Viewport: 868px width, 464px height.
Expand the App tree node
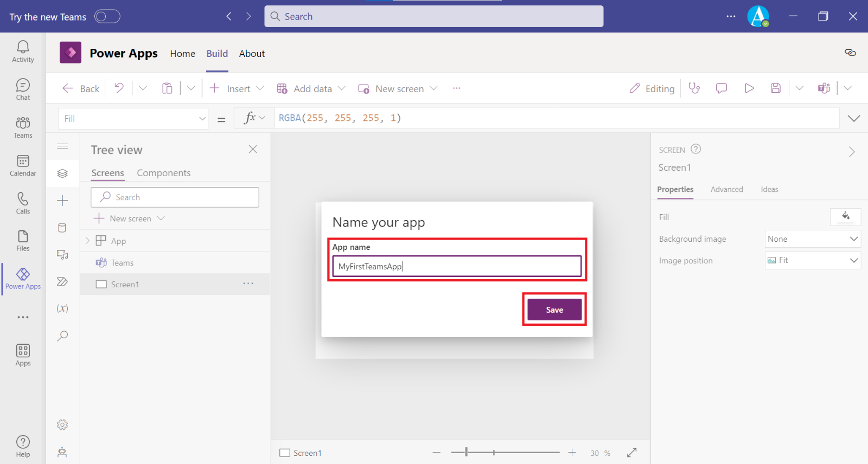tap(87, 241)
